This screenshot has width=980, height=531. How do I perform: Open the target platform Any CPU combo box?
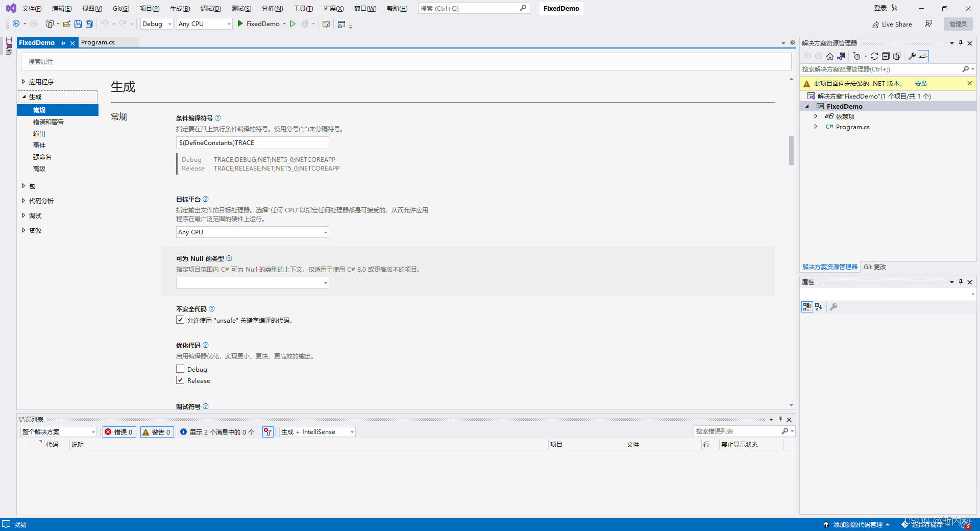253,232
